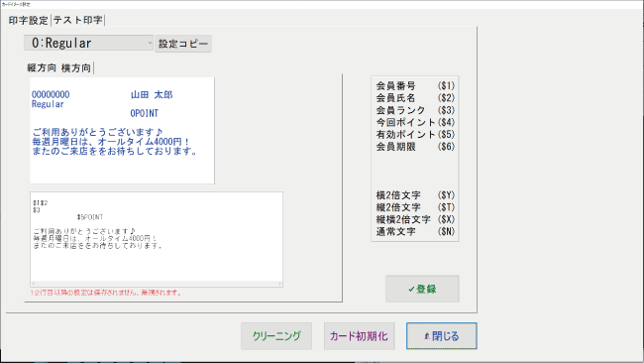Select the 縦方向 orientation tab

click(x=42, y=67)
